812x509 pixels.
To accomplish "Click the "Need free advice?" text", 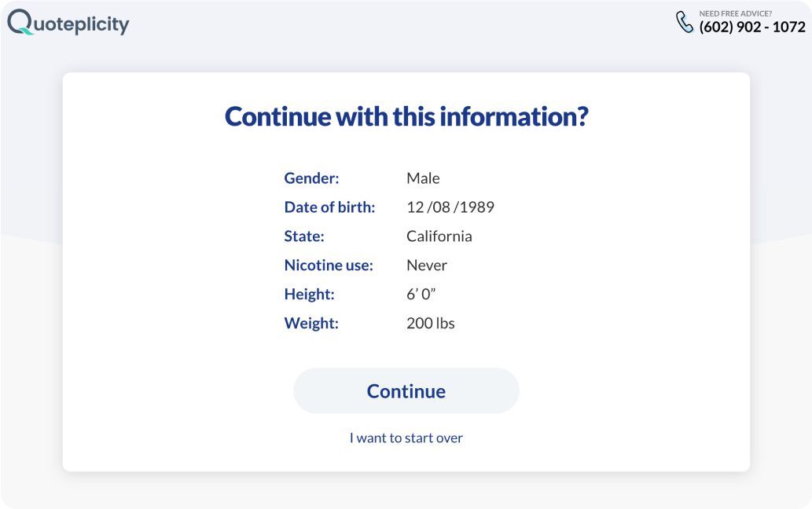I will tap(735, 13).
